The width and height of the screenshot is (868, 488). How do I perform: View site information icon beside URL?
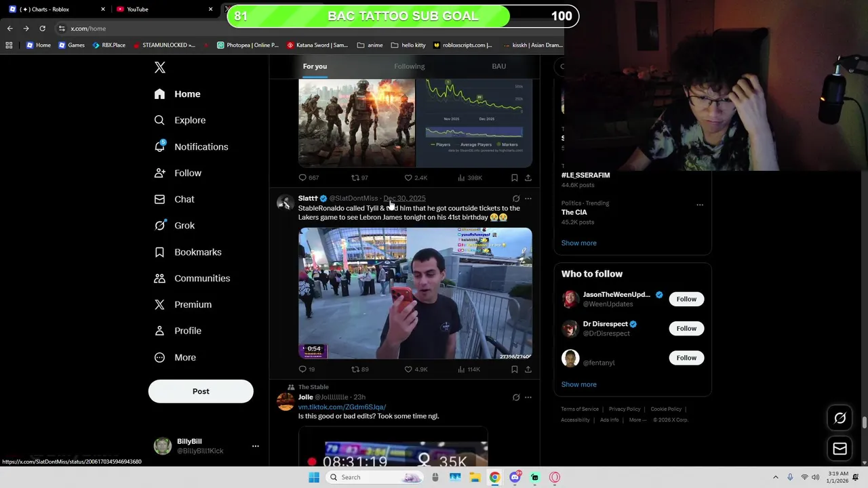[x=62, y=28]
